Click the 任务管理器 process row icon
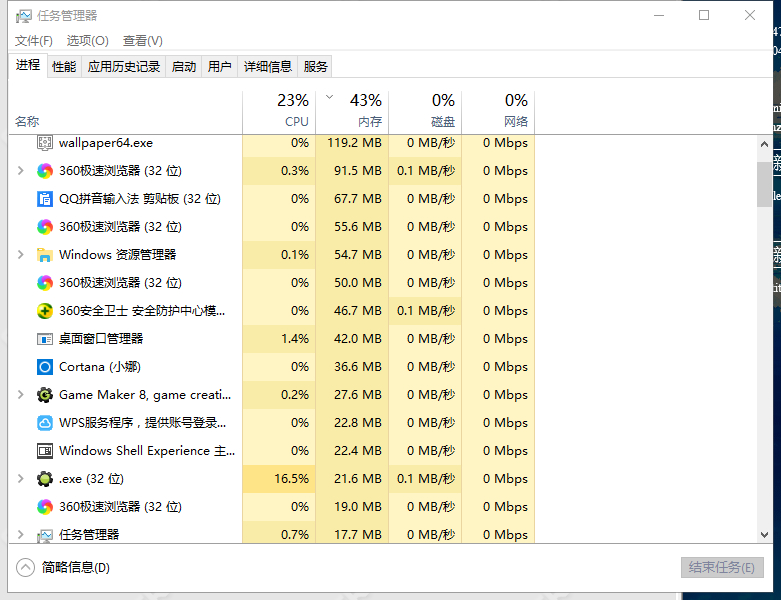This screenshot has width=781, height=600. (x=45, y=535)
